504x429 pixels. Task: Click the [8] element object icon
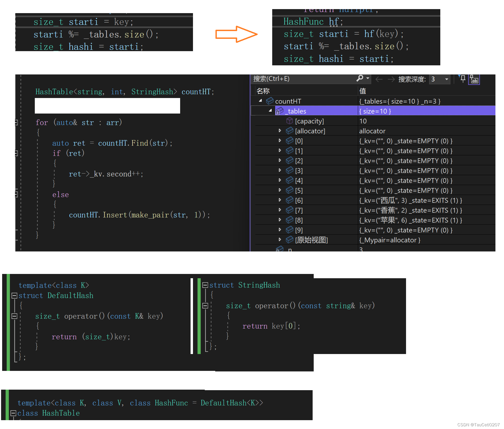pyautogui.click(x=289, y=220)
